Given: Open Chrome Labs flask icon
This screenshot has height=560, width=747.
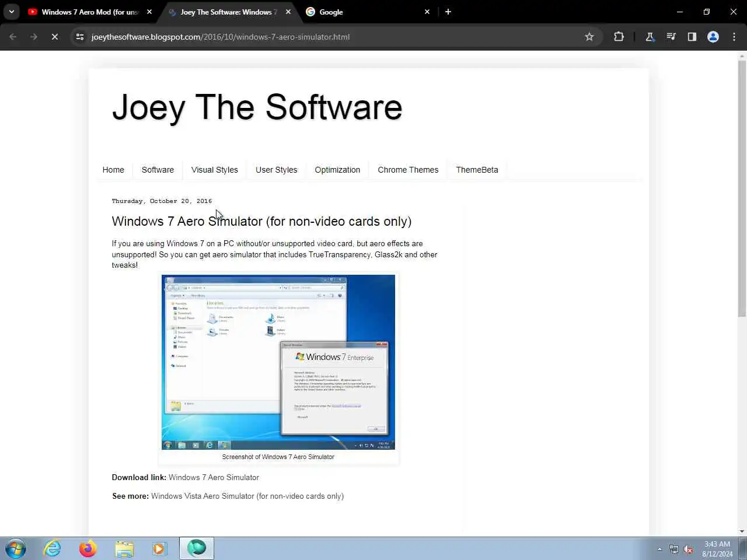Looking at the screenshot, I should [x=650, y=37].
